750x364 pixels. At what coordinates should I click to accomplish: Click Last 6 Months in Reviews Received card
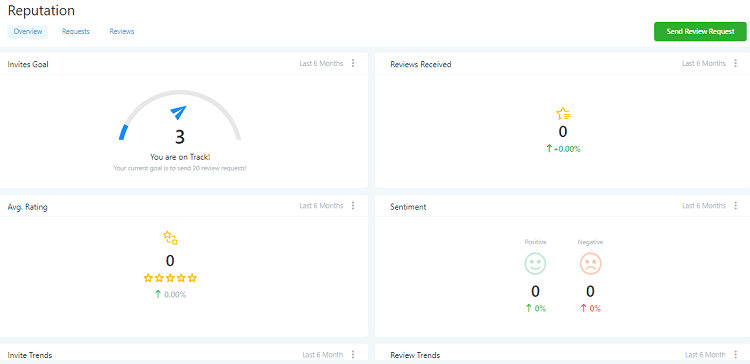704,63
